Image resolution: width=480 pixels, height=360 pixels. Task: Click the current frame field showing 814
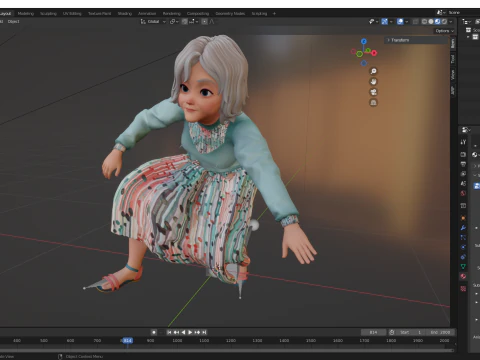pos(373,332)
